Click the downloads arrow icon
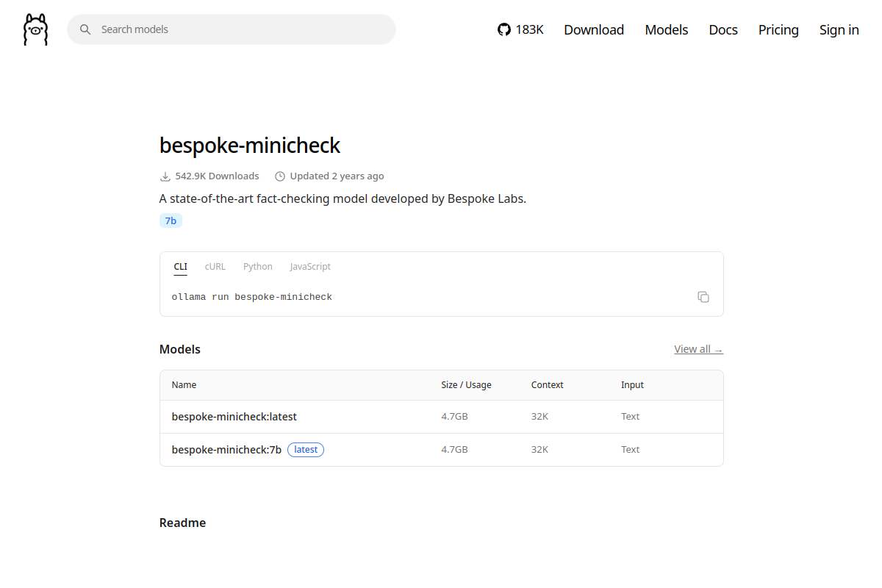882x588 pixels. (x=165, y=176)
